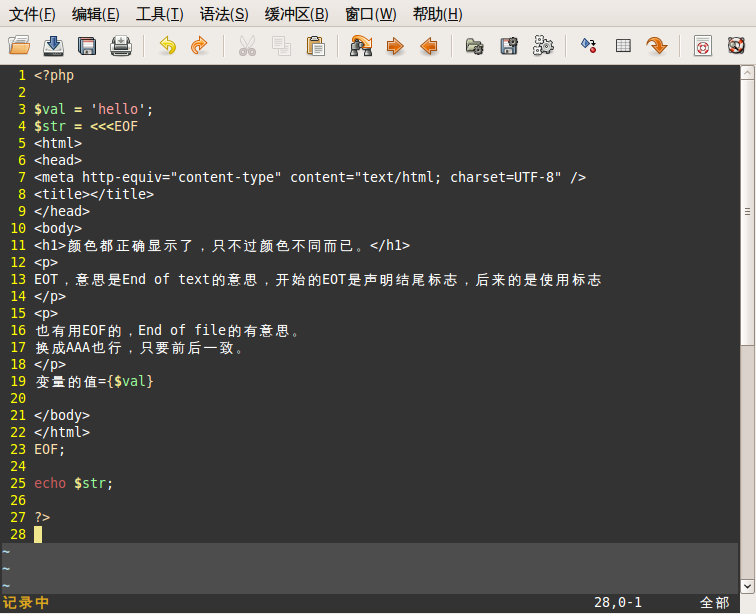Click '?>' closing tag on line 27

(42, 518)
